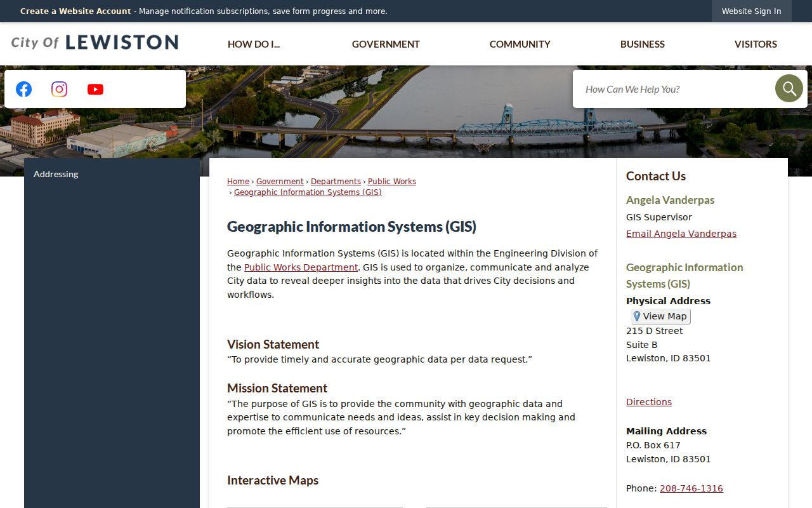
Task: Open the YouTube social icon
Action: click(95, 89)
